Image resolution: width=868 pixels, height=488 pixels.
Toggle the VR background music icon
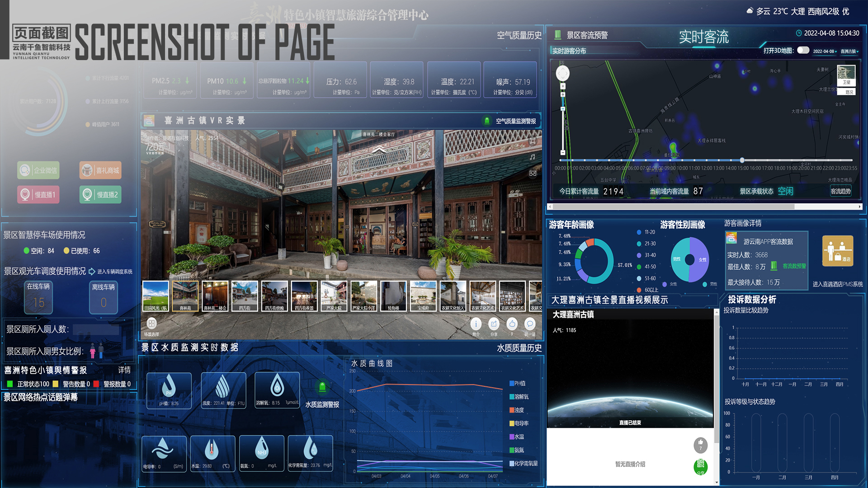click(533, 157)
